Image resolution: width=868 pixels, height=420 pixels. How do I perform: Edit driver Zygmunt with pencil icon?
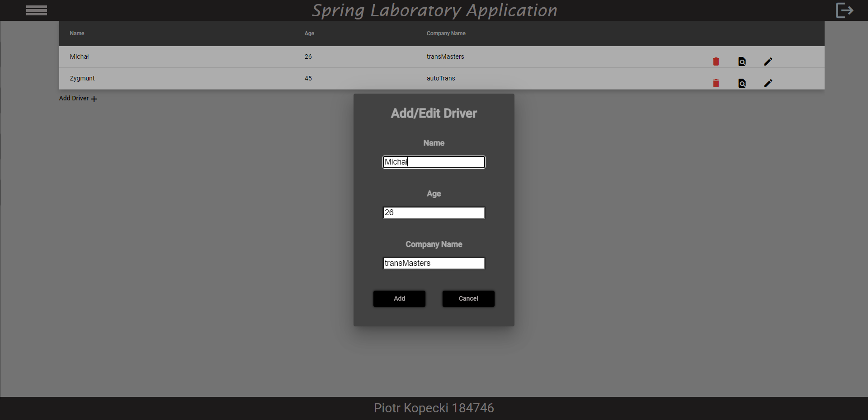click(x=768, y=83)
